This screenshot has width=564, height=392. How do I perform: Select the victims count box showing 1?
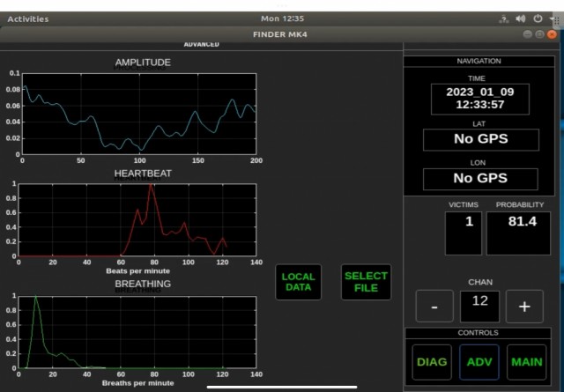(x=464, y=233)
